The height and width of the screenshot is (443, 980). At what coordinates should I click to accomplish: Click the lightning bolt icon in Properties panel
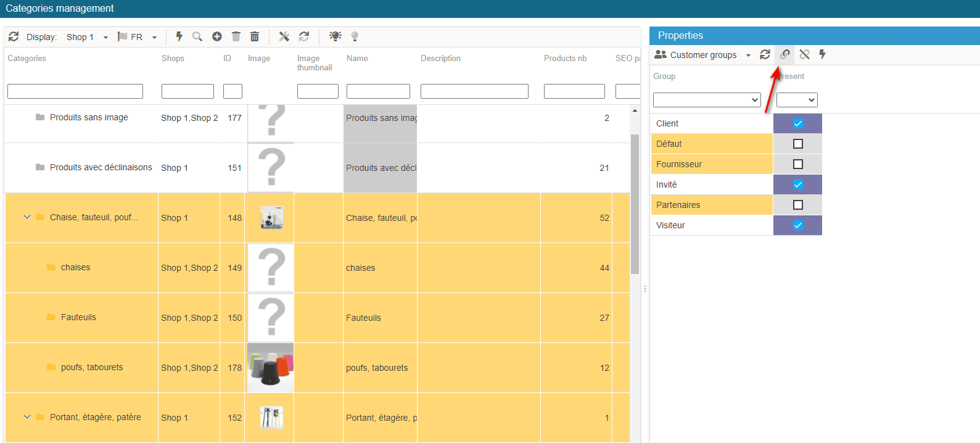coord(823,55)
